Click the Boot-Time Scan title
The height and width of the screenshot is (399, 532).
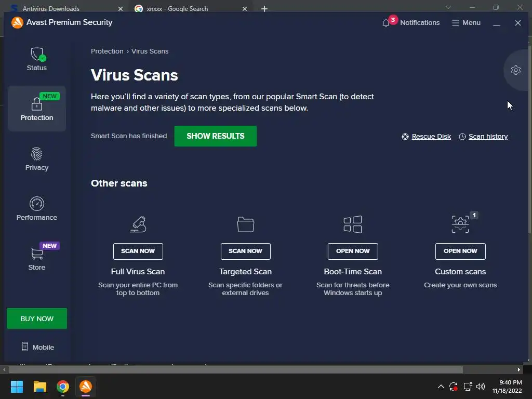click(353, 271)
